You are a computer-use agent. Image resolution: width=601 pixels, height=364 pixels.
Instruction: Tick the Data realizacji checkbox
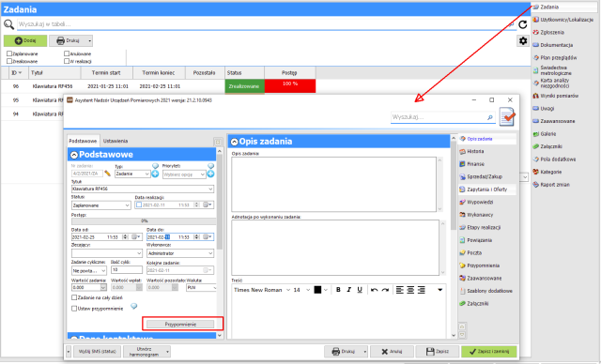pos(139,205)
